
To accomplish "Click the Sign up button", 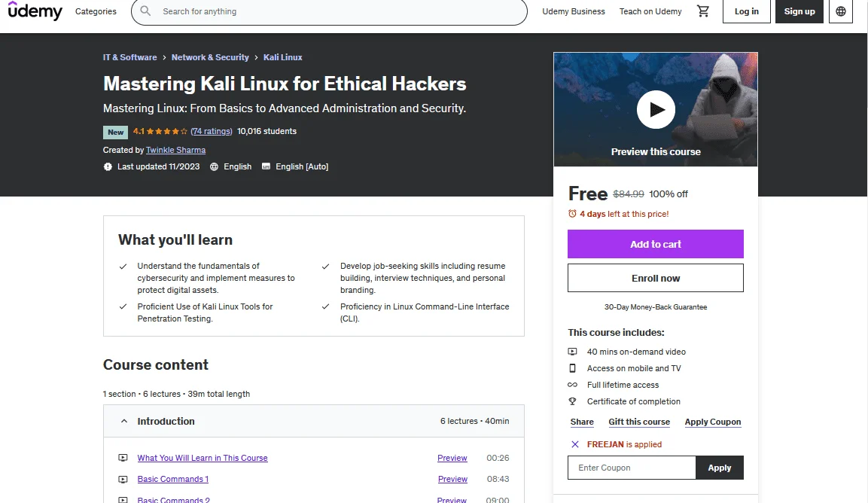I will [799, 11].
